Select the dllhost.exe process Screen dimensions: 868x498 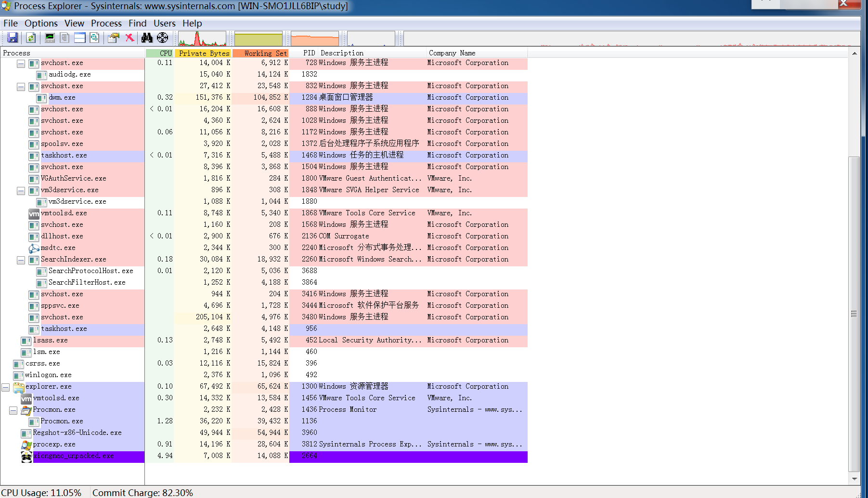point(62,236)
